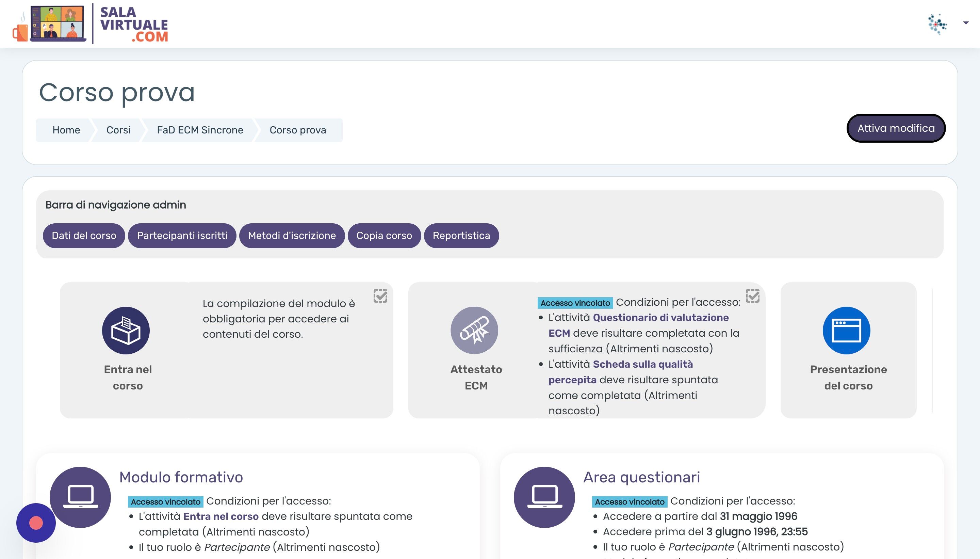Open Reportistica
Image resolution: width=980 pixels, height=559 pixels.
461,236
